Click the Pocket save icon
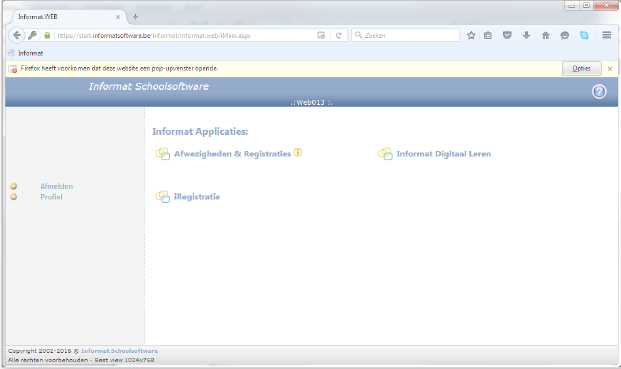The height and width of the screenshot is (369, 621). pyautogui.click(x=507, y=35)
